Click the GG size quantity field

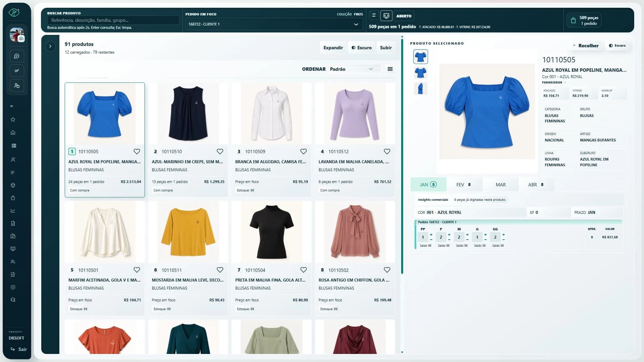(x=495, y=237)
